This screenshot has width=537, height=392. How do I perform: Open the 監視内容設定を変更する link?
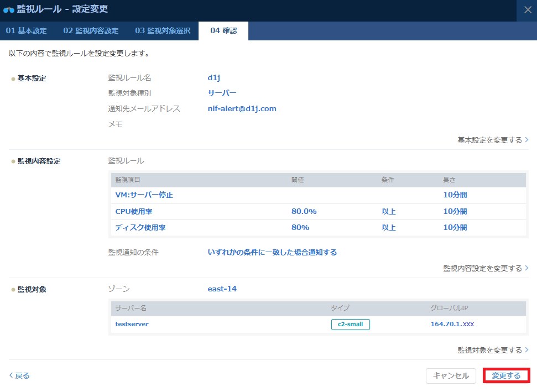click(x=486, y=268)
